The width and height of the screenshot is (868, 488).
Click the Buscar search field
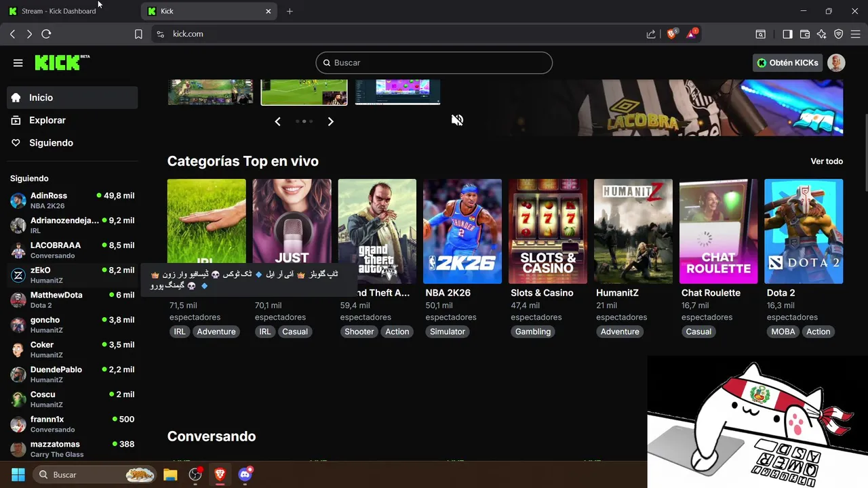tap(434, 62)
